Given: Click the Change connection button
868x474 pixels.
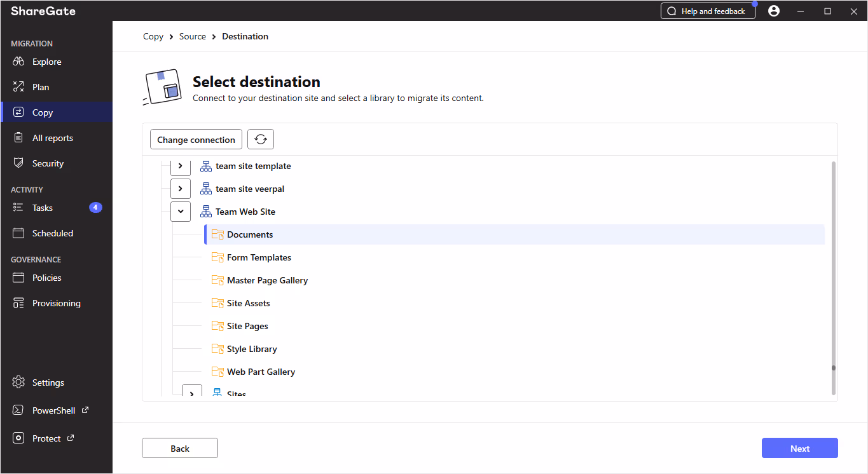Looking at the screenshot, I should (196, 140).
